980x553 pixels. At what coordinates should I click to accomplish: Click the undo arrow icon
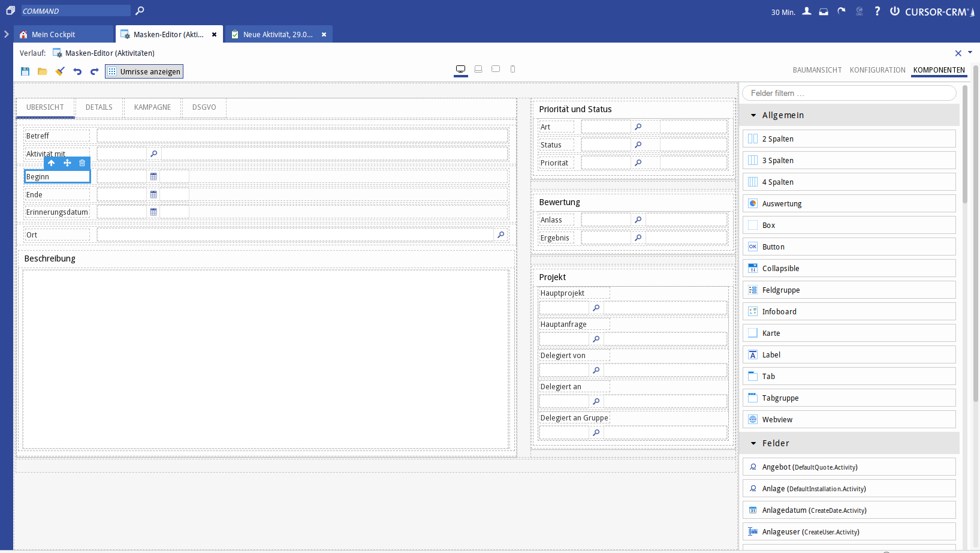pyautogui.click(x=77, y=71)
